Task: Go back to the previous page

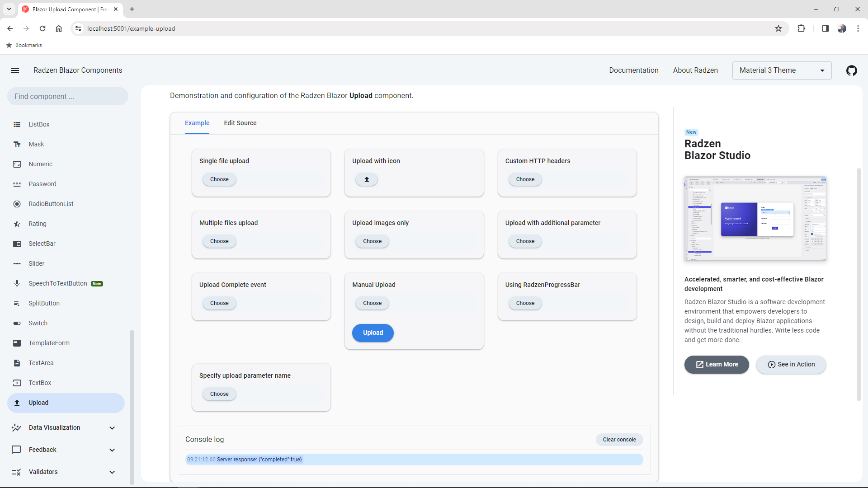Action: 10,28
